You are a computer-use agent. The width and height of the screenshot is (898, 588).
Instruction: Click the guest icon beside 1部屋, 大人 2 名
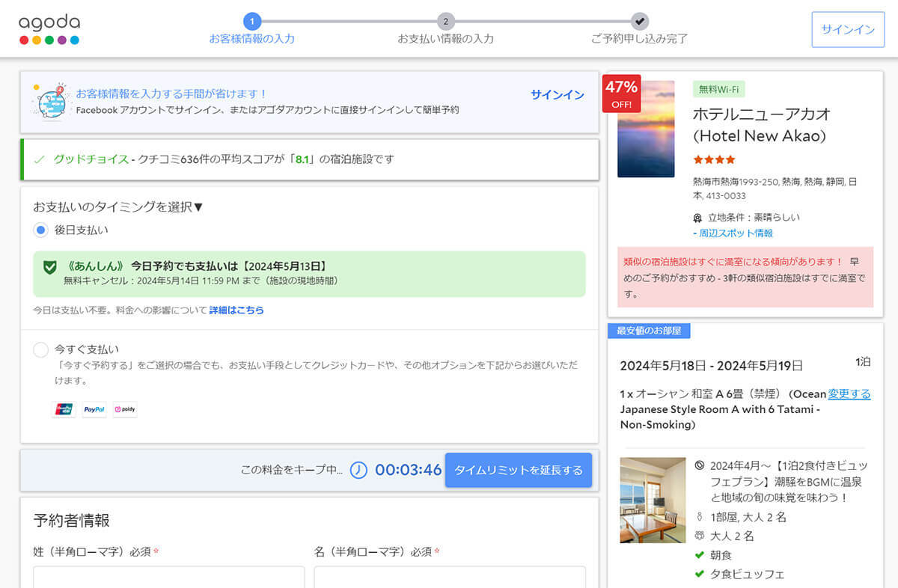(x=700, y=517)
